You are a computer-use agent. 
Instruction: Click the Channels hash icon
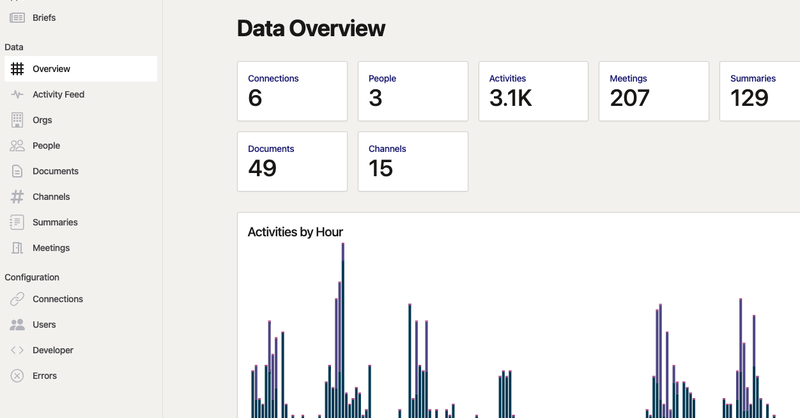coord(17,196)
